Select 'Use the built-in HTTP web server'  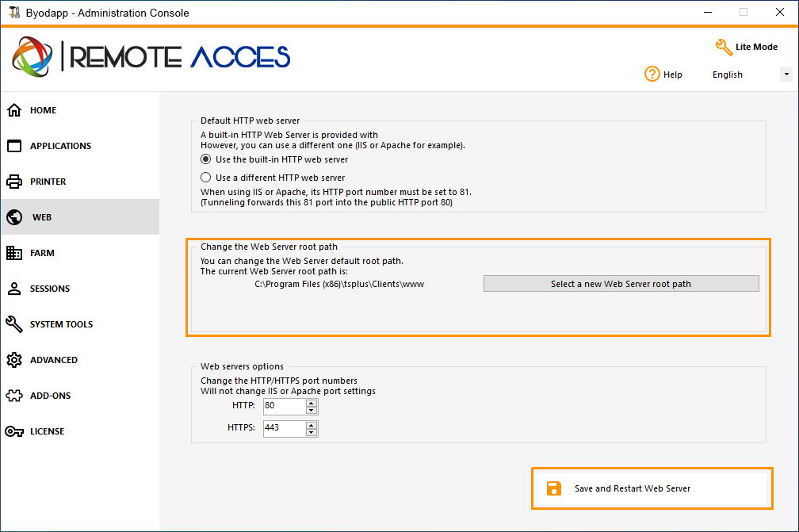[205, 159]
